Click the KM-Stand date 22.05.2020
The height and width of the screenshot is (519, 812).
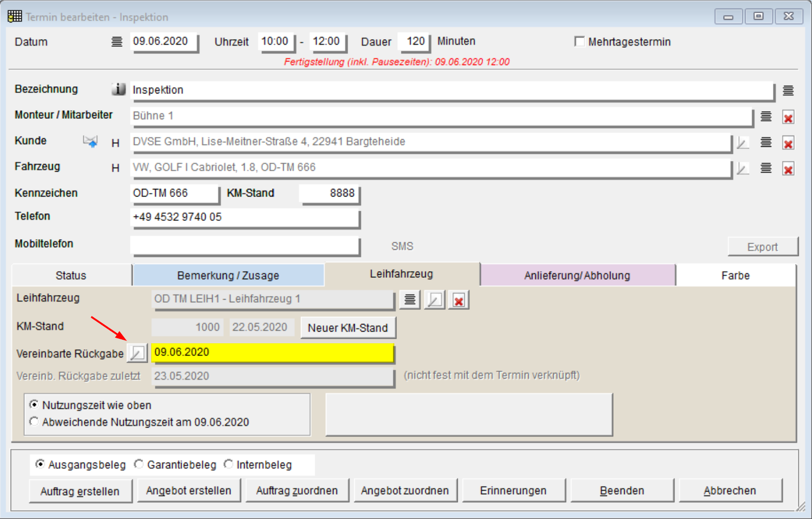261,328
